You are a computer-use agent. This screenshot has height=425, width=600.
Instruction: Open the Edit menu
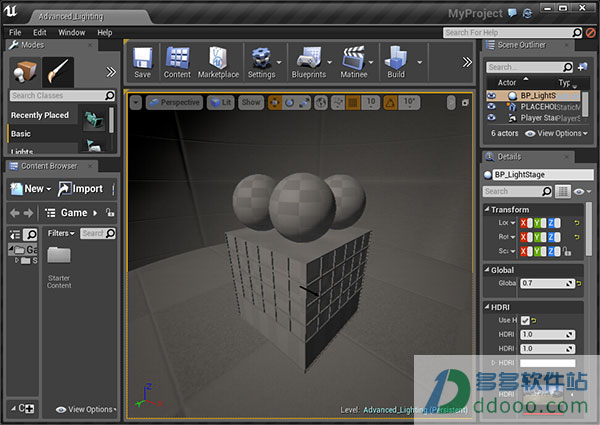[x=39, y=33]
